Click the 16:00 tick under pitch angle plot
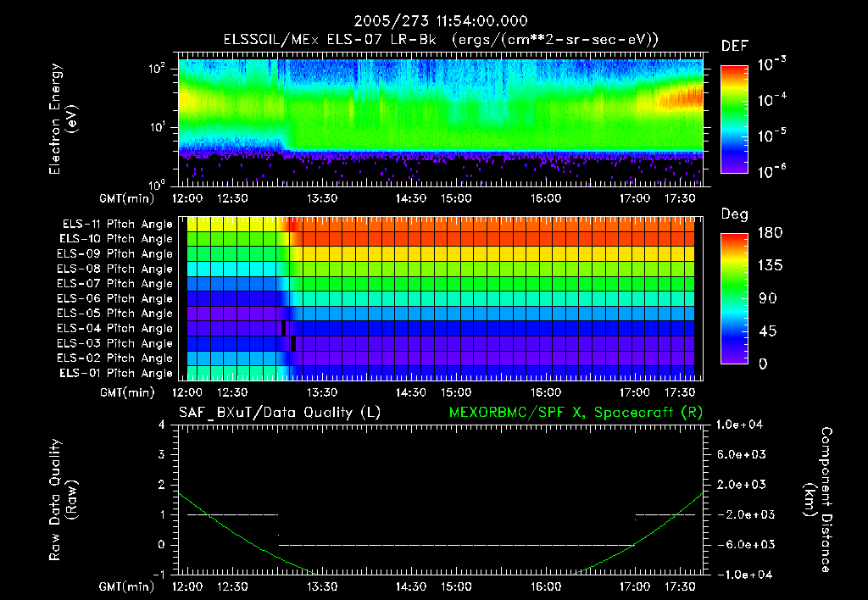868x600 pixels. point(546,392)
